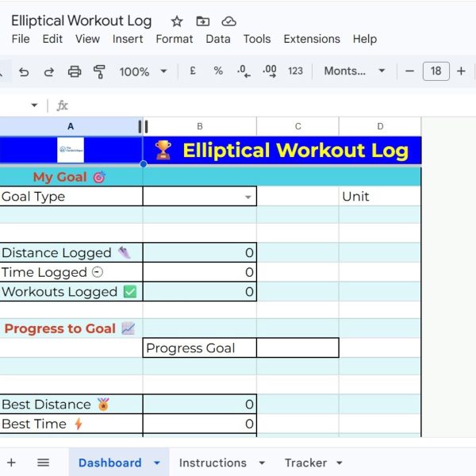Select column B header
This screenshot has height=476, width=476.
[199, 126]
